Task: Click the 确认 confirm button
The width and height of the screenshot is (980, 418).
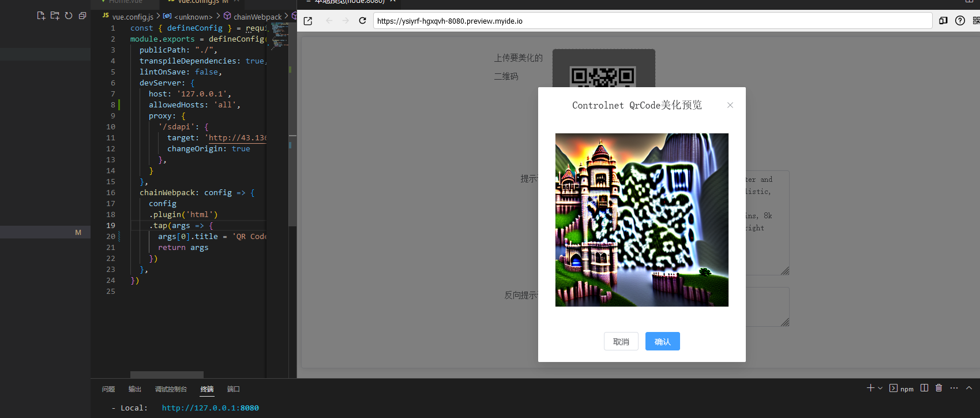Action: (663, 341)
